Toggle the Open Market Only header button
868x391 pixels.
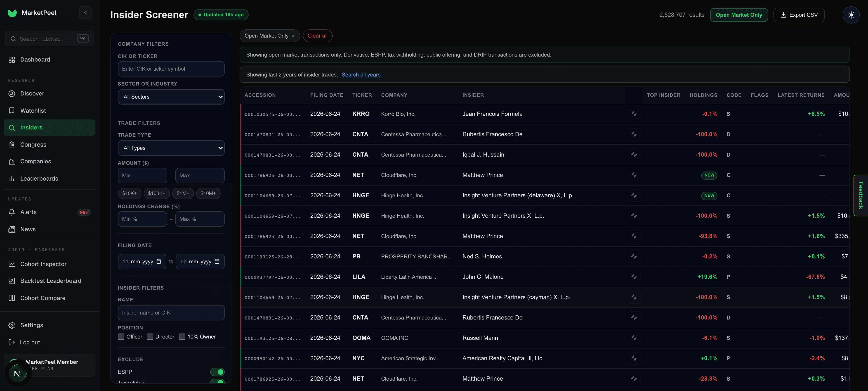pyautogui.click(x=739, y=15)
